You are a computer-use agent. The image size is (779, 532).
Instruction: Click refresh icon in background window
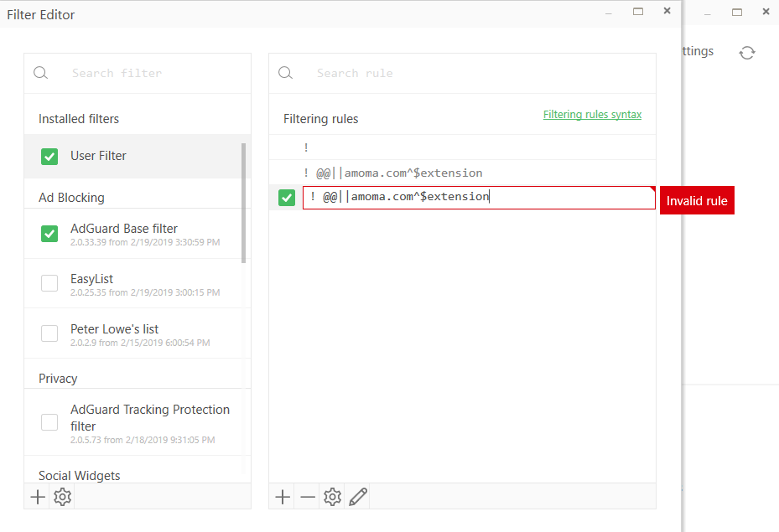(746, 53)
